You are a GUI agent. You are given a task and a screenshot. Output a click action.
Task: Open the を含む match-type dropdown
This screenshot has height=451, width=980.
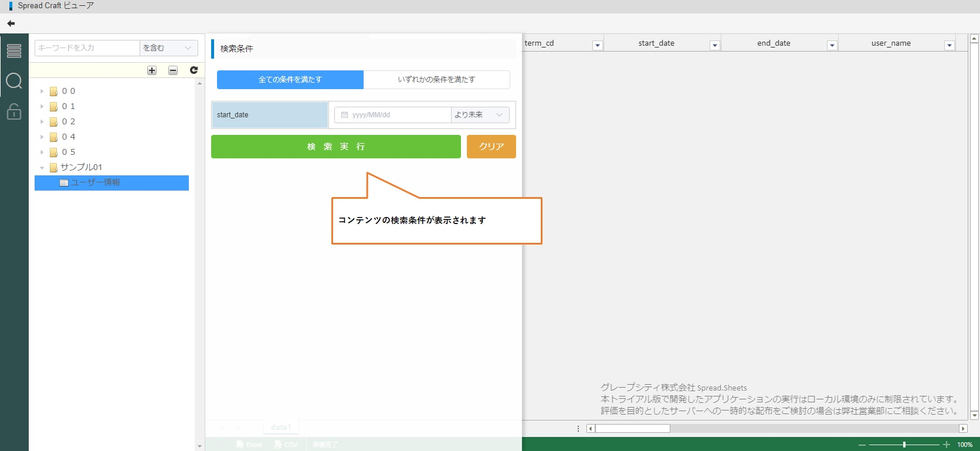pos(168,48)
